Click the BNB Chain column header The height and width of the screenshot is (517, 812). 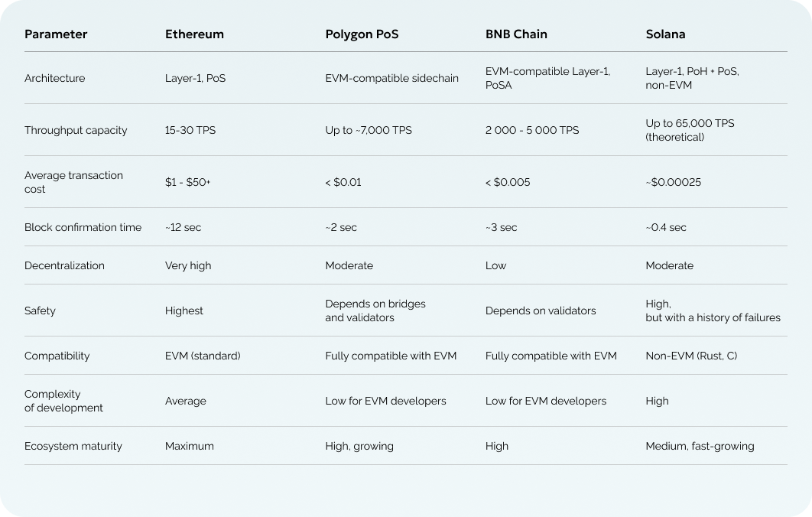coord(516,34)
